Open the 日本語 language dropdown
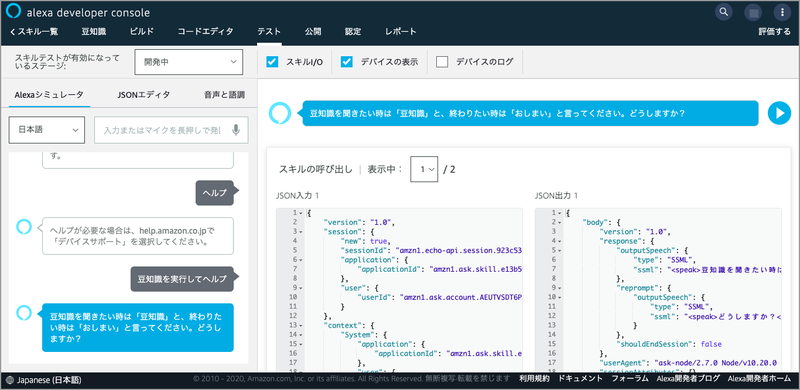Viewport: 800px width, 390px height. click(x=46, y=130)
